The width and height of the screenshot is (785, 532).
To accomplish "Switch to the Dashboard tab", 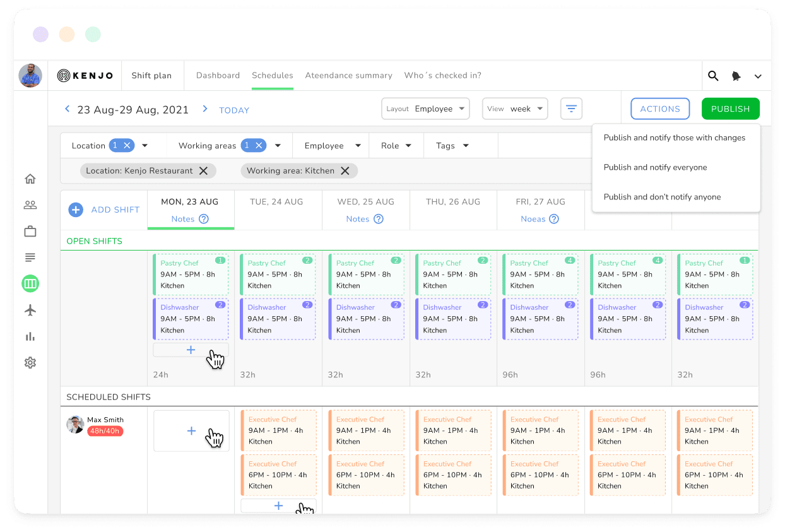I will [218, 76].
